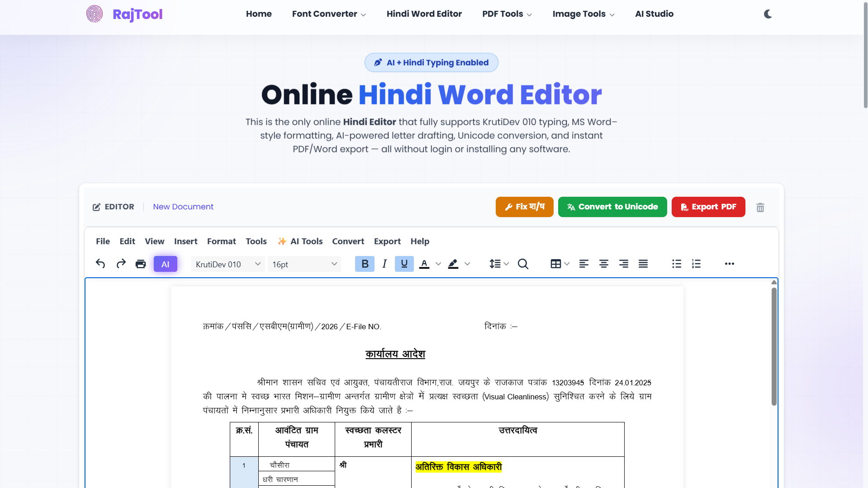
Task: Open text color dropdown arrow
Action: (x=438, y=264)
